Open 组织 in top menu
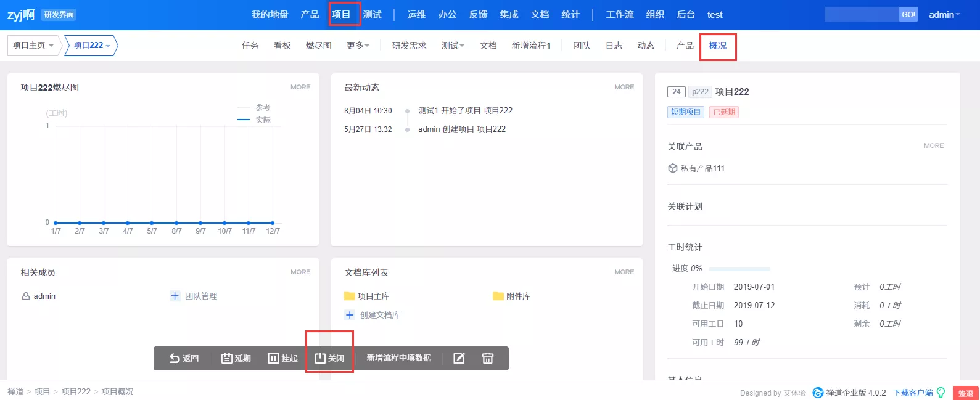 [655, 15]
